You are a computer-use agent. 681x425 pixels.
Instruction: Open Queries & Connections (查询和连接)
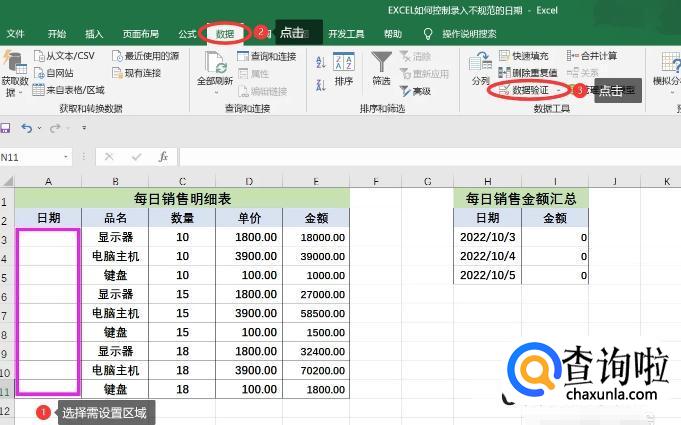(267, 56)
